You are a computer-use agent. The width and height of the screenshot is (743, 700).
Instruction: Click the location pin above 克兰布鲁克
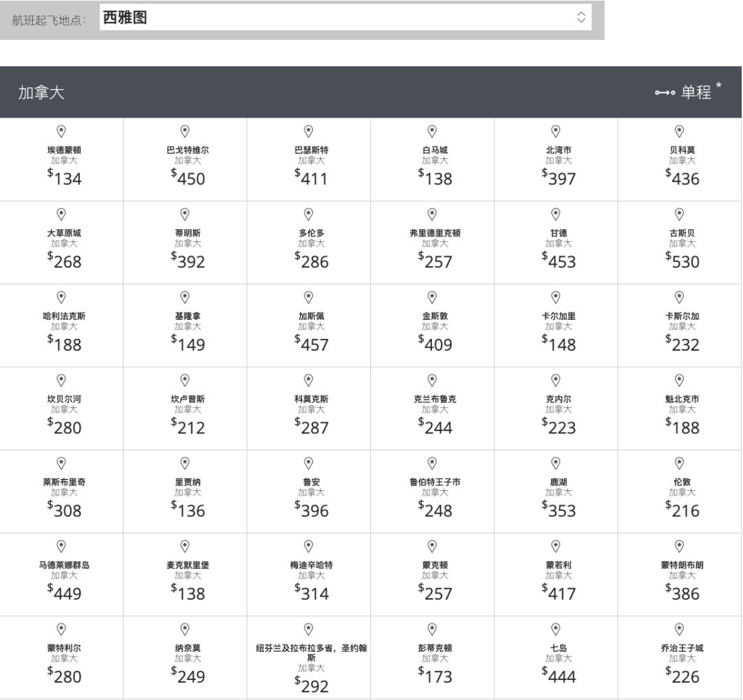[x=432, y=380]
